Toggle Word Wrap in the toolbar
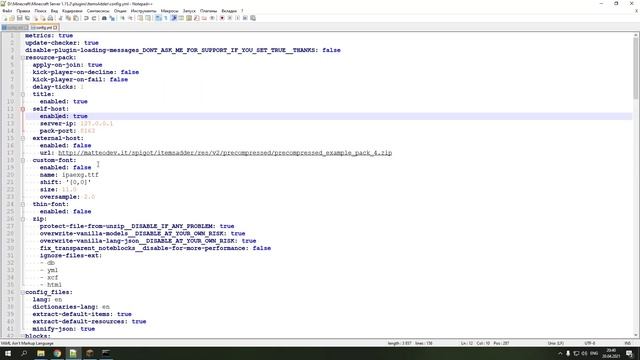This screenshot has height=360, width=640. (x=158, y=18)
